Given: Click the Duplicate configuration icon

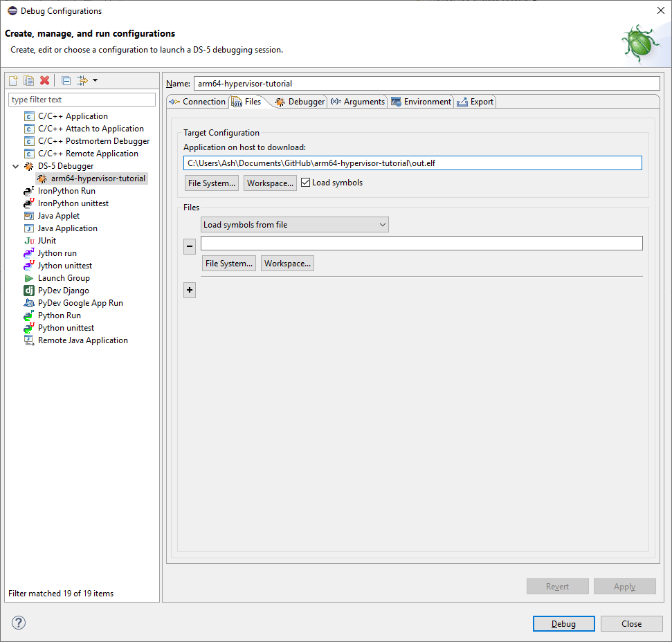Looking at the screenshot, I should (x=28, y=80).
